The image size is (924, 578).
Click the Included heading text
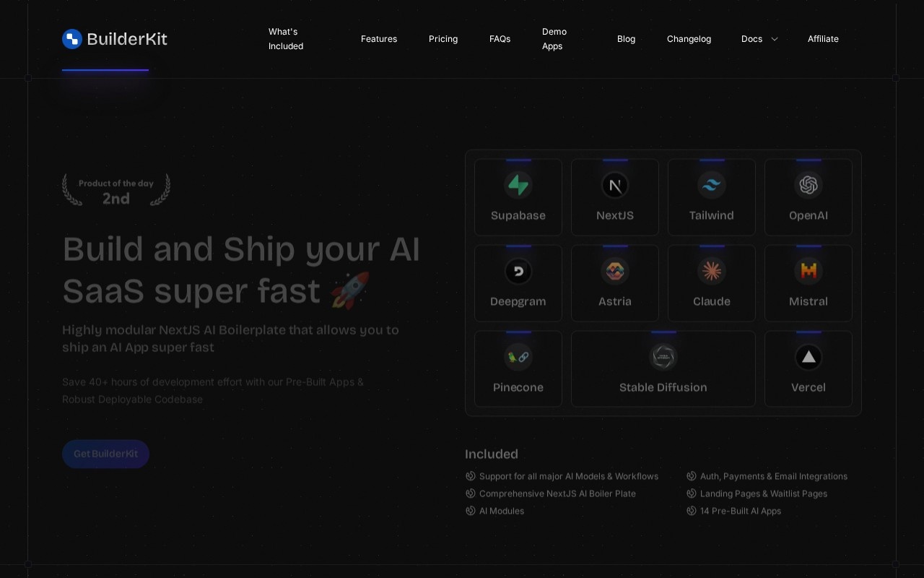pyautogui.click(x=492, y=454)
